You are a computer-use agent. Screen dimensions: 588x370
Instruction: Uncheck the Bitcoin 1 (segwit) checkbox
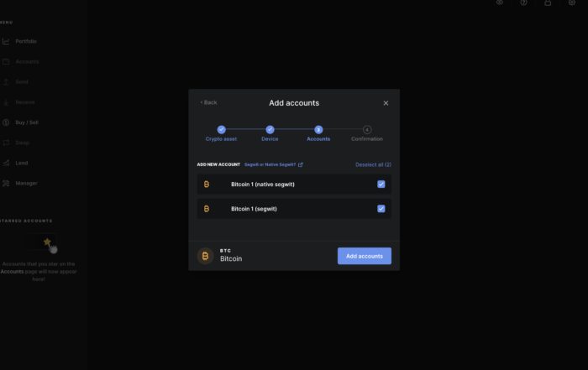381,208
